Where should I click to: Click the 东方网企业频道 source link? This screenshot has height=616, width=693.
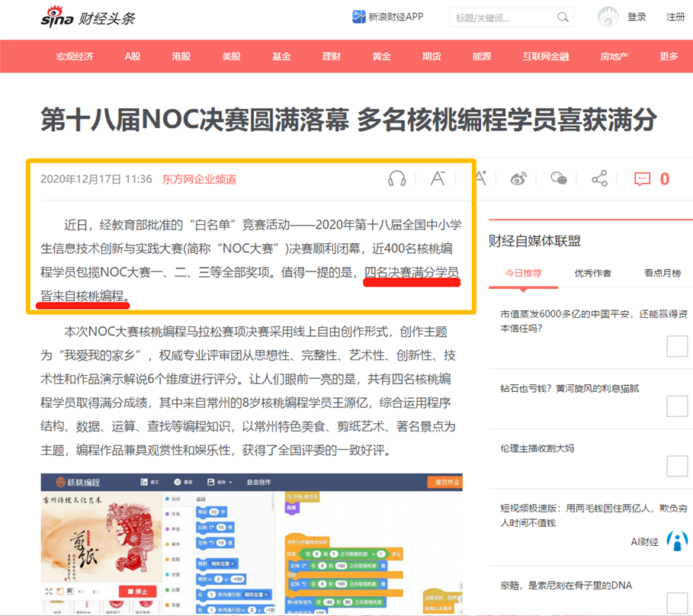pos(199,179)
